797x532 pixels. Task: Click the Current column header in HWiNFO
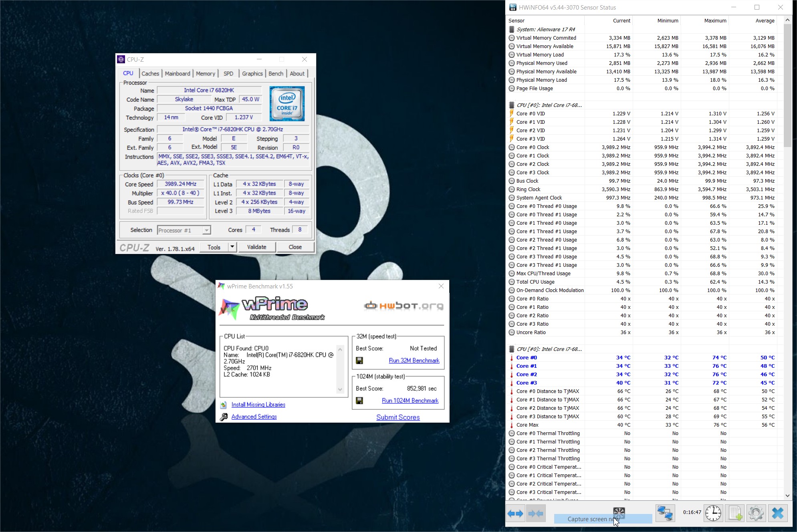click(x=608, y=21)
